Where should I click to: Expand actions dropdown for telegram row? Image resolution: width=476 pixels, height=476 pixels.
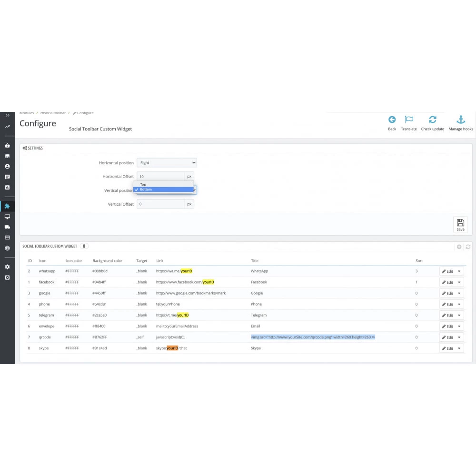459,316
